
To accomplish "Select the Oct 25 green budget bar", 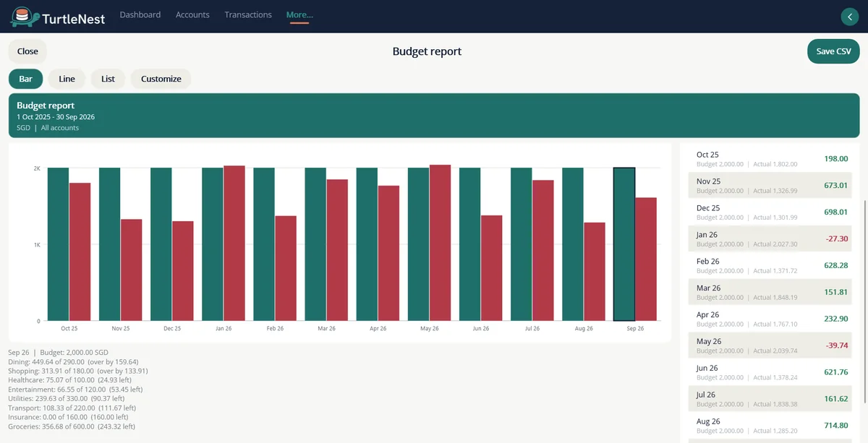I will [x=58, y=244].
